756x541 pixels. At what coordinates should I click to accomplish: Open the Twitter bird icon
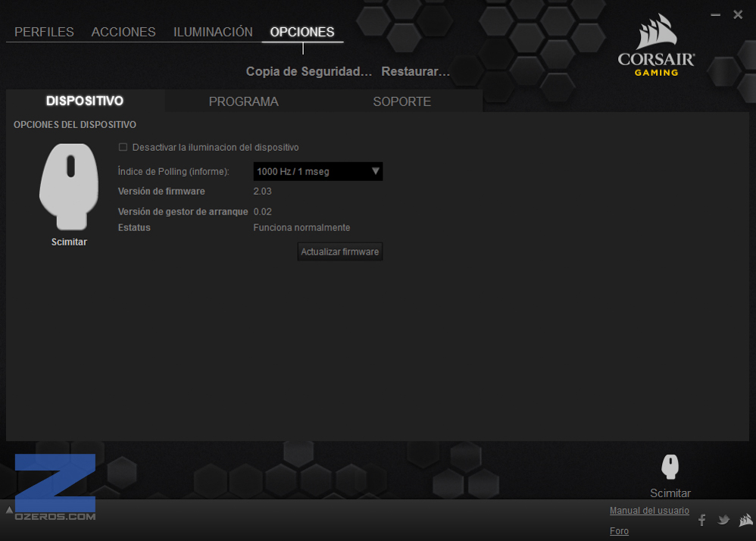point(723,520)
